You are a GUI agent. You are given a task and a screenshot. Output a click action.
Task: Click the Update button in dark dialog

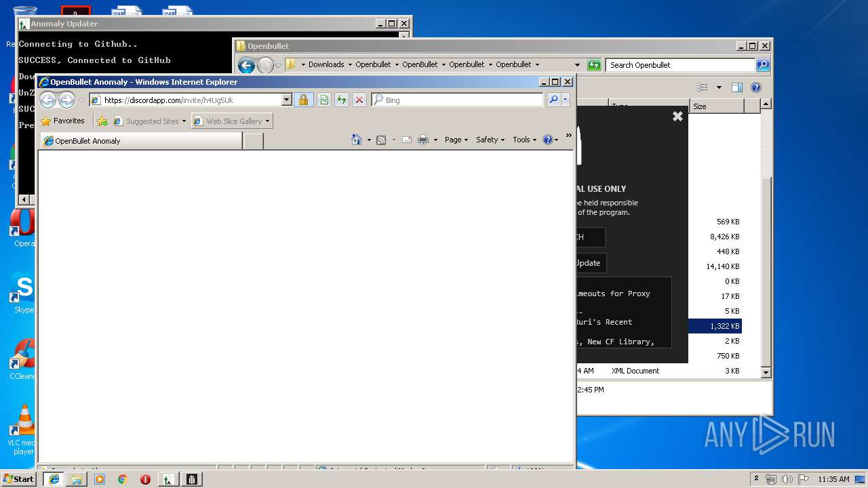pos(590,263)
